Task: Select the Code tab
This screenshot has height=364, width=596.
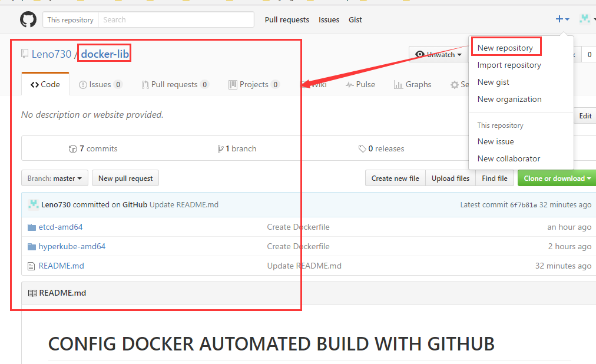Action: (45, 84)
